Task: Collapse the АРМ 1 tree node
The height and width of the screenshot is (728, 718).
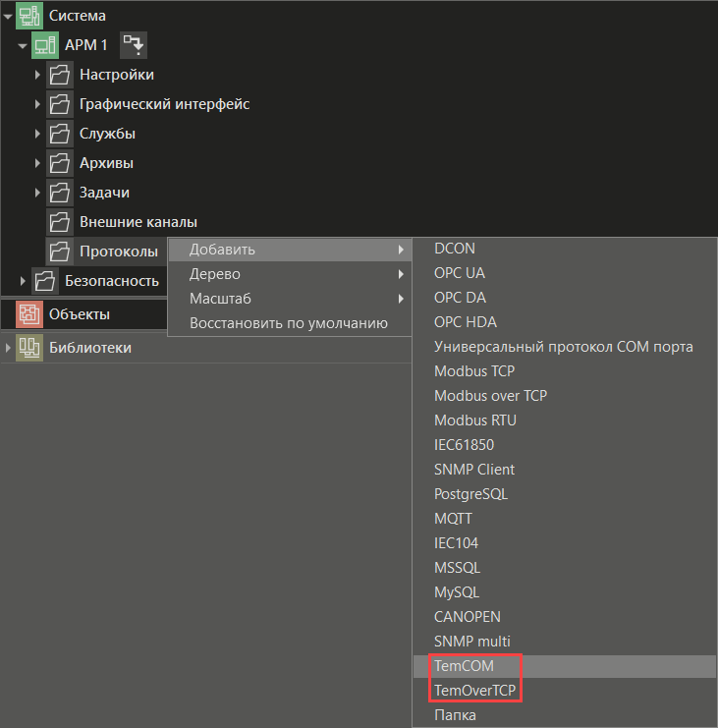Action: (x=23, y=45)
